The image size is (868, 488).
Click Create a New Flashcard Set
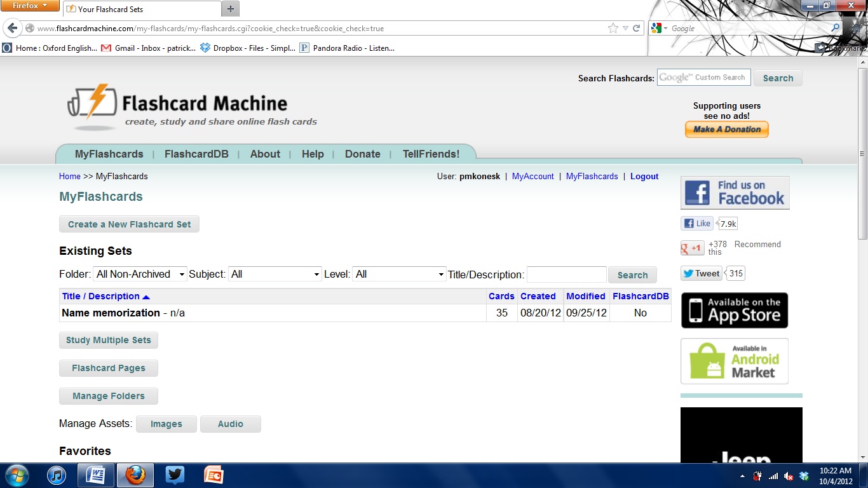129,224
